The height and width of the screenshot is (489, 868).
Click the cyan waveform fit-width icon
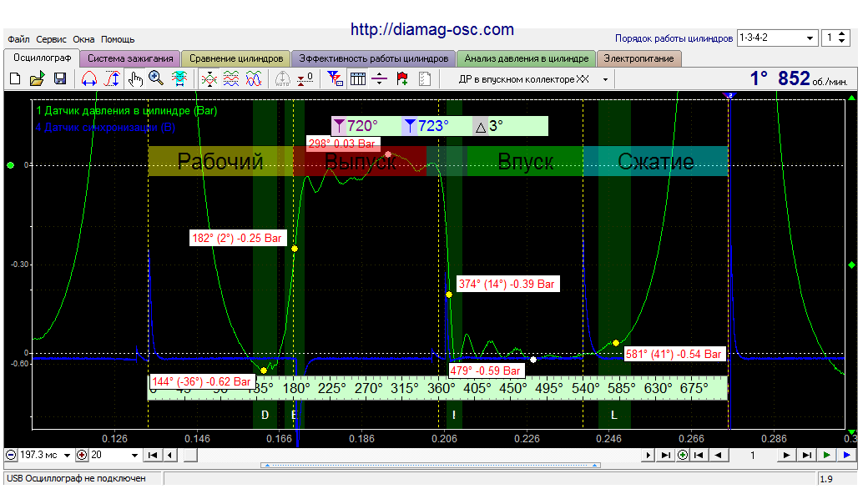click(x=179, y=78)
